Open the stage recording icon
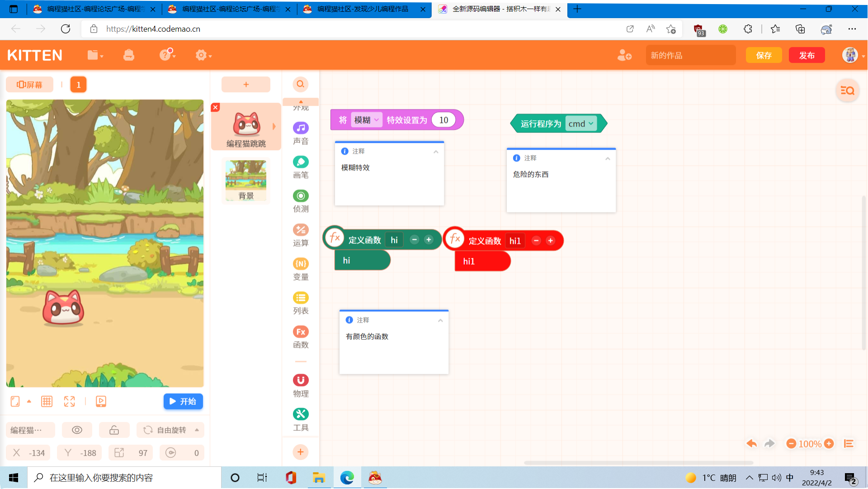This screenshot has height=489, width=868. coord(101,401)
